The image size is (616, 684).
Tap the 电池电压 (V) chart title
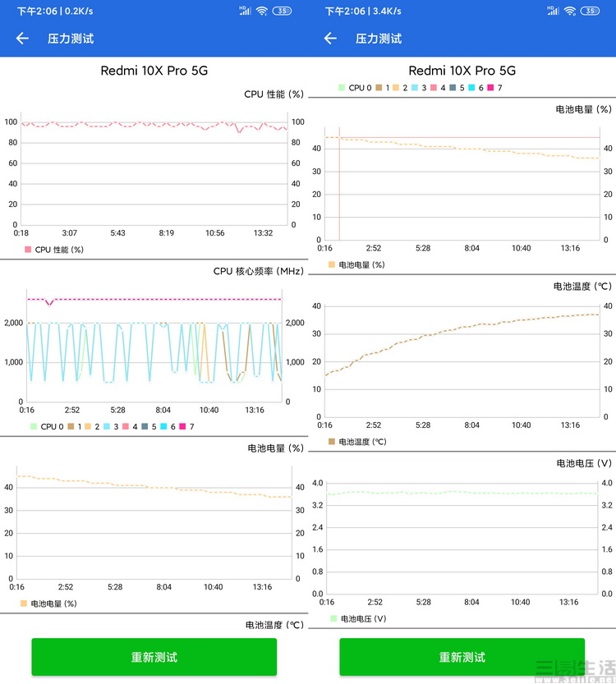[584, 463]
